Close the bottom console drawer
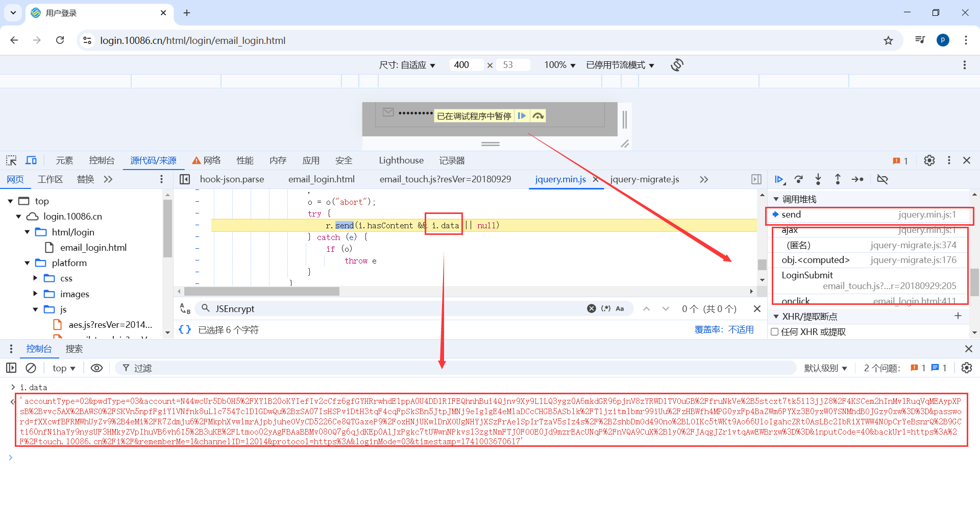 point(969,349)
